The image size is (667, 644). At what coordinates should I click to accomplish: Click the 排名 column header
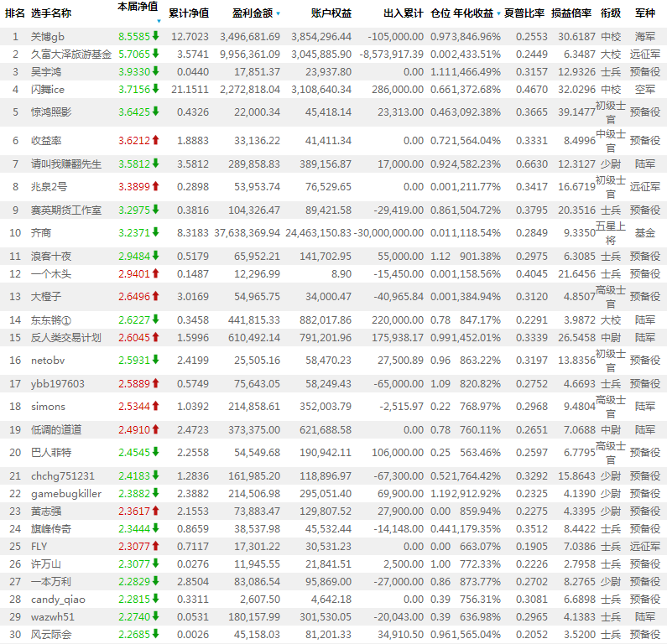15,13
